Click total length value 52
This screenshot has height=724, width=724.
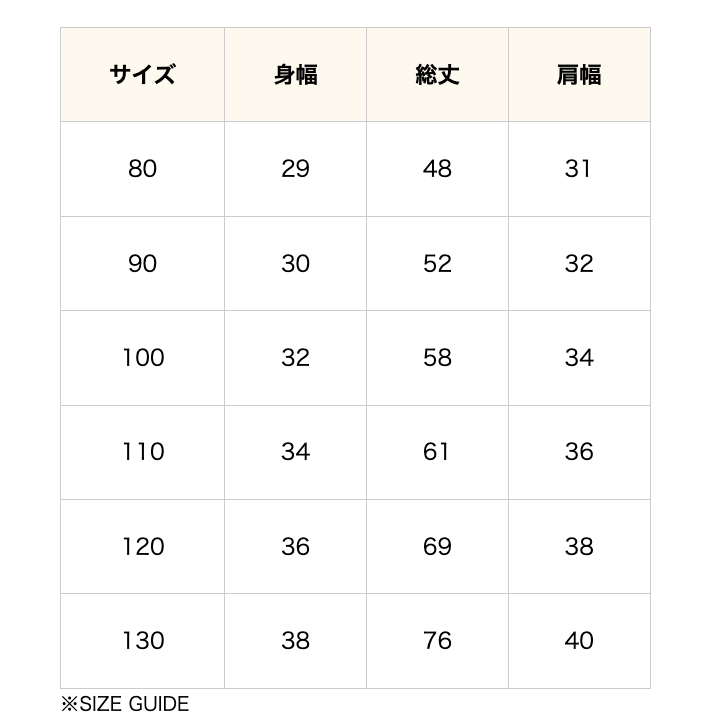[x=437, y=263]
